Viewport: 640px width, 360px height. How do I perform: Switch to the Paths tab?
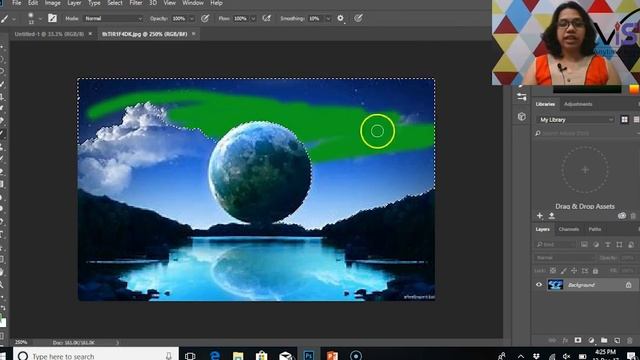pyautogui.click(x=595, y=229)
